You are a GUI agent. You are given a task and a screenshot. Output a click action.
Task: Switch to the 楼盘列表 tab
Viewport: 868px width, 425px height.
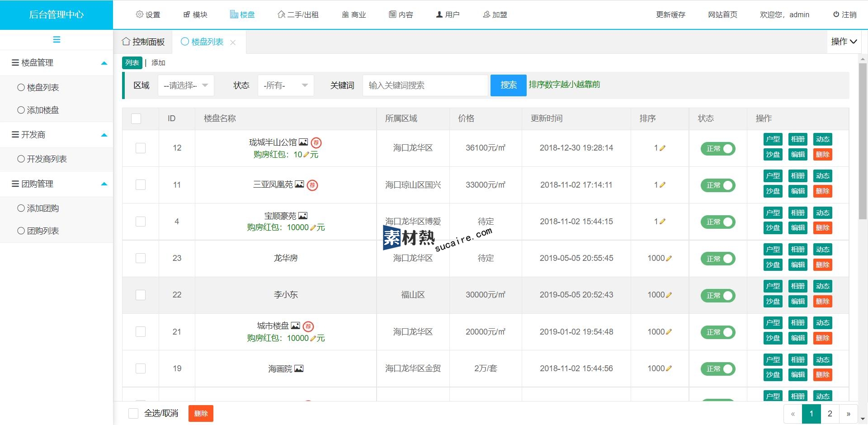point(202,42)
